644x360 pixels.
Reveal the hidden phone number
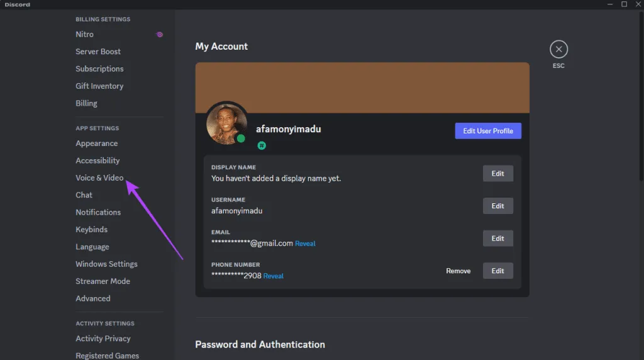[x=273, y=276]
